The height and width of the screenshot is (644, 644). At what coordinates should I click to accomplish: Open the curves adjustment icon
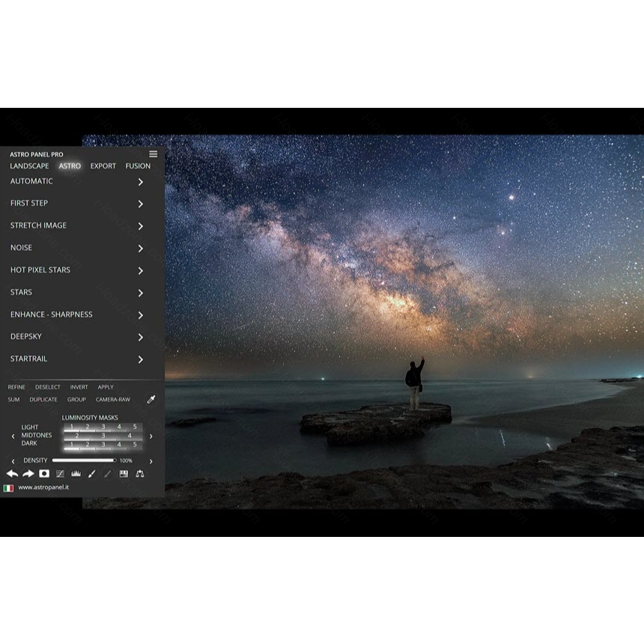tap(60, 474)
